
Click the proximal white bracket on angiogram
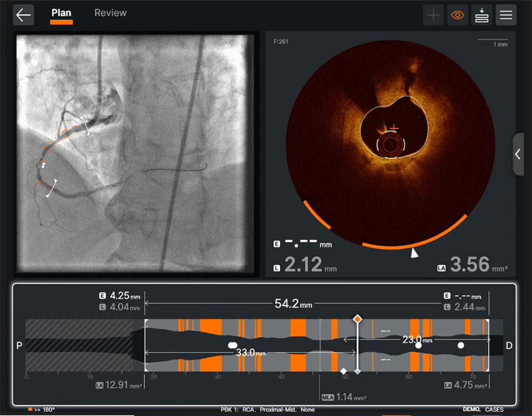[x=85, y=126]
